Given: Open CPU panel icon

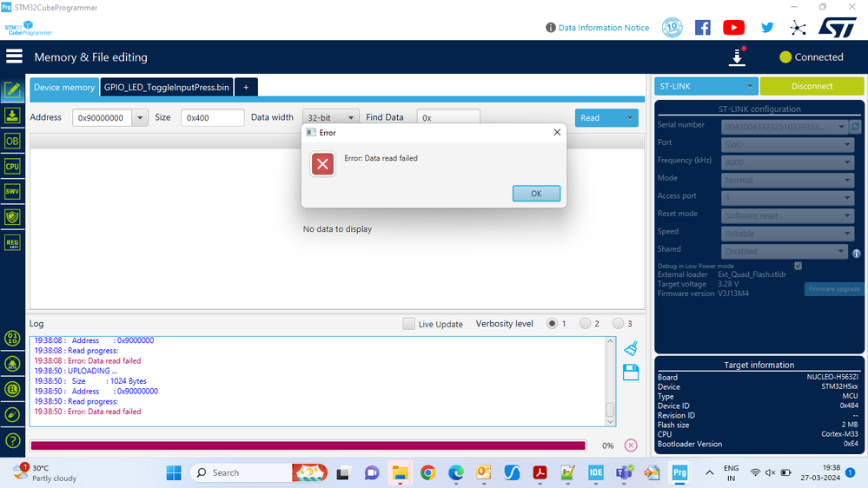Looking at the screenshot, I should (12, 166).
